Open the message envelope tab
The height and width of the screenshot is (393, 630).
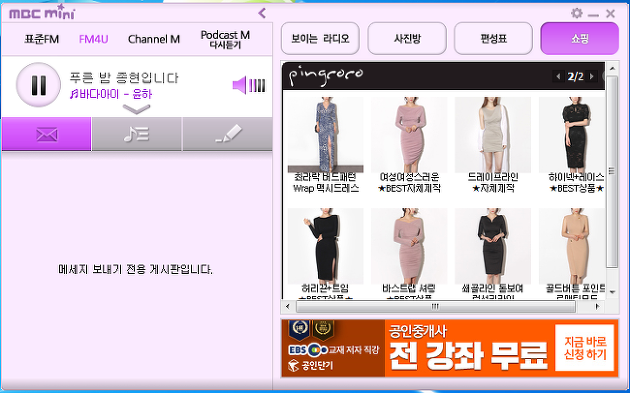click(47, 134)
